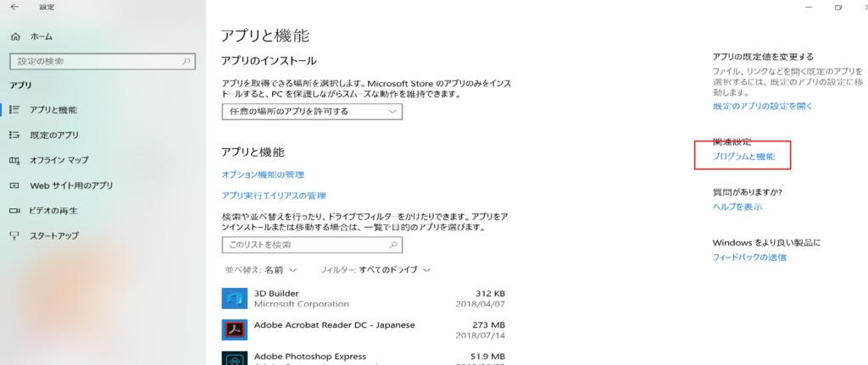
Task: Click the back arrow in Settings
Action: tap(14, 7)
